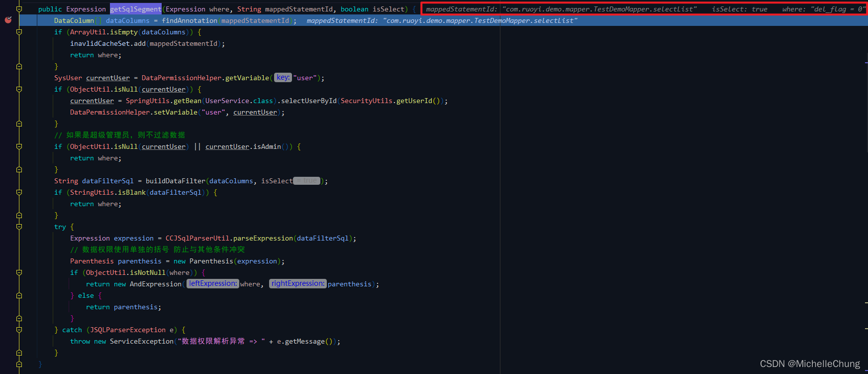This screenshot has height=374, width=868.
Task: Fold the if StringUtils.isBlank block
Action: [19, 192]
